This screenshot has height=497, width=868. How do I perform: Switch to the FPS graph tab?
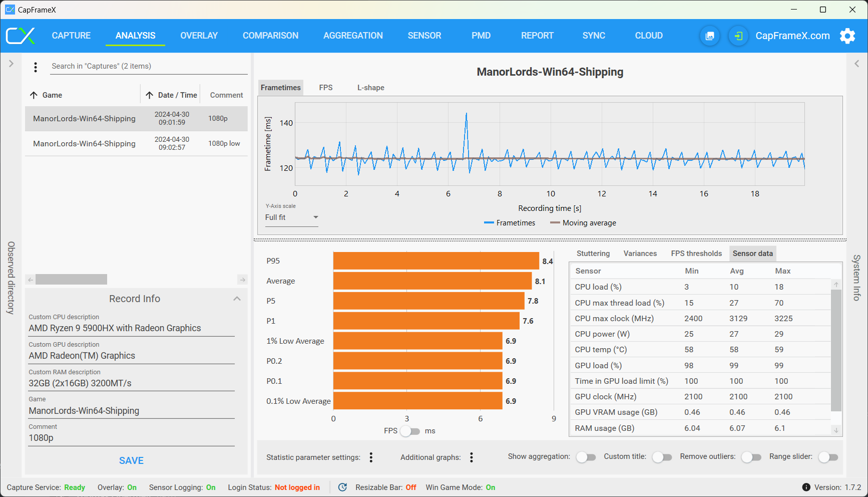326,88
